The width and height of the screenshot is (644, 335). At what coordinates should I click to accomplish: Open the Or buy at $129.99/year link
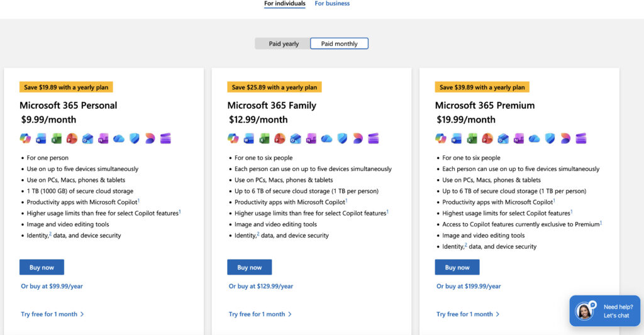(x=261, y=286)
